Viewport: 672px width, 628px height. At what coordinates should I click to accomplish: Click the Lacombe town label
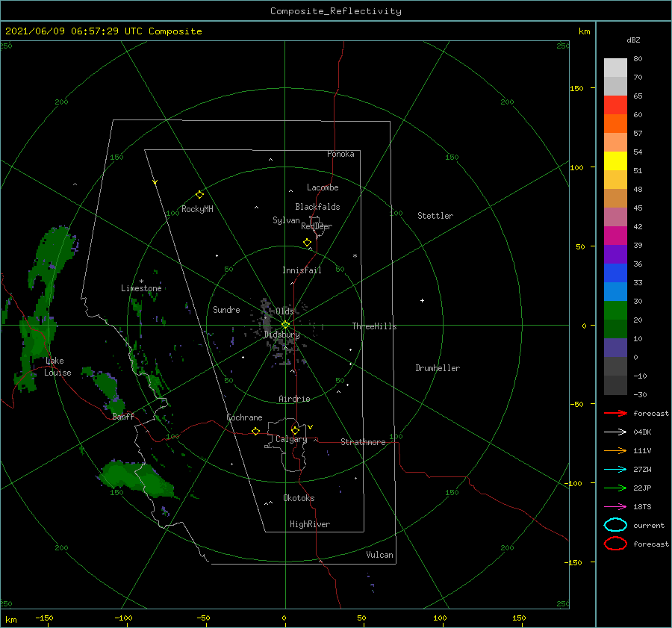point(323,187)
